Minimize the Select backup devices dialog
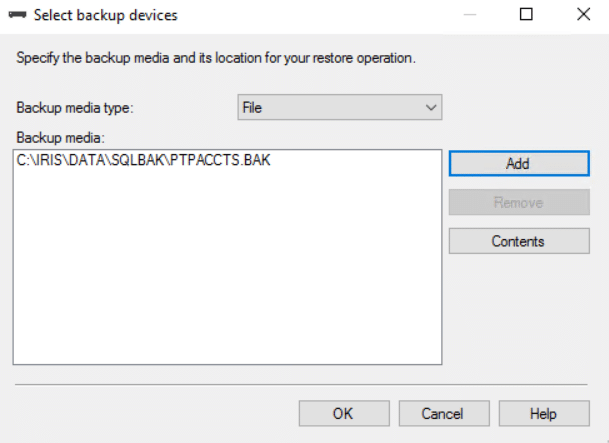This screenshot has width=609, height=443. point(470,15)
